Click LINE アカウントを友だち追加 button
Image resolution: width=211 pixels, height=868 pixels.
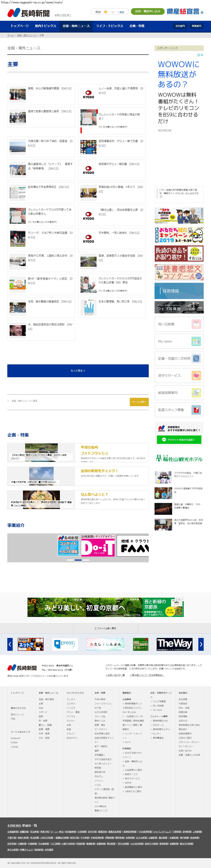point(179,439)
